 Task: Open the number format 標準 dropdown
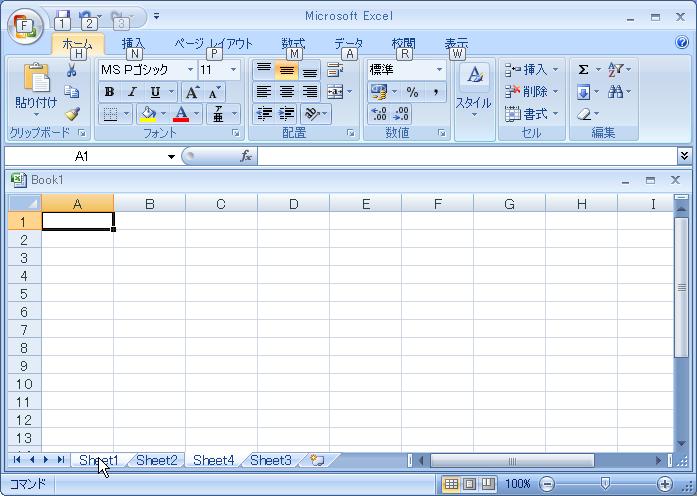click(439, 70)
